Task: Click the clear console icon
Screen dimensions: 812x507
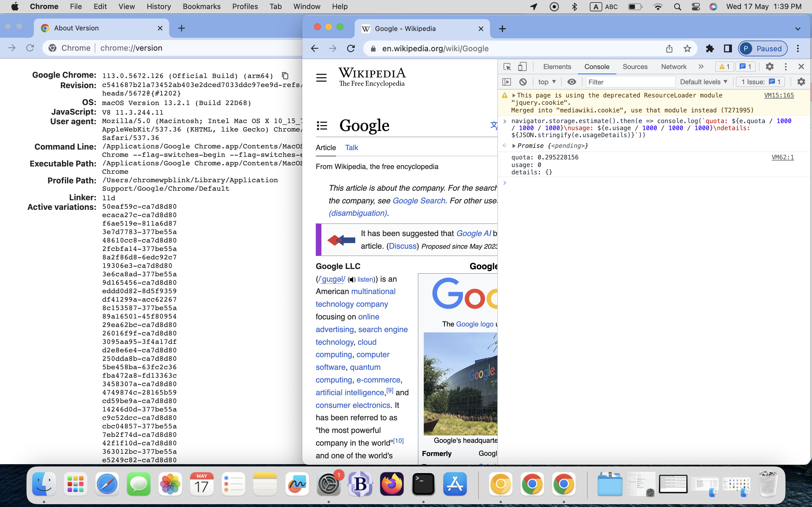Action: point(523,82)
